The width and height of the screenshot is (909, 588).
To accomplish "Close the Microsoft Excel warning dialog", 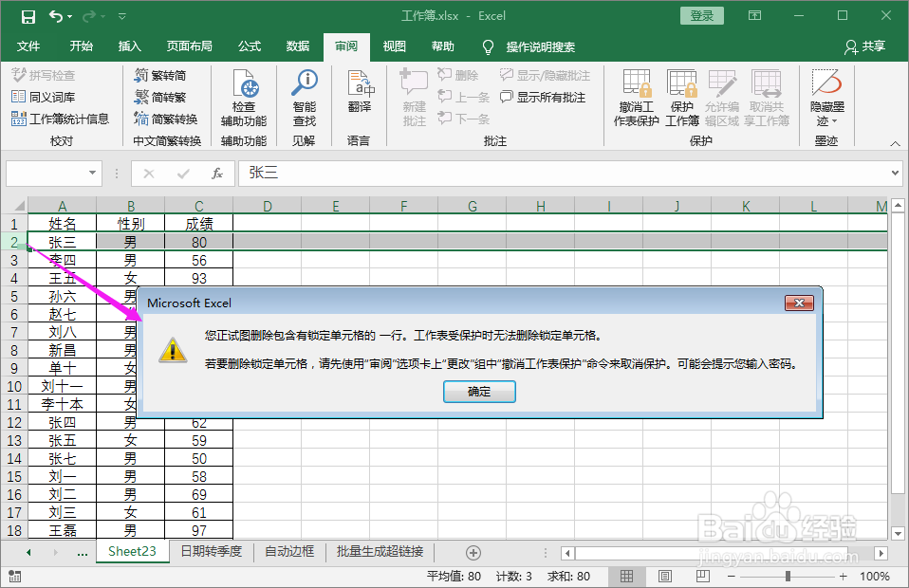I will point(799,303).
